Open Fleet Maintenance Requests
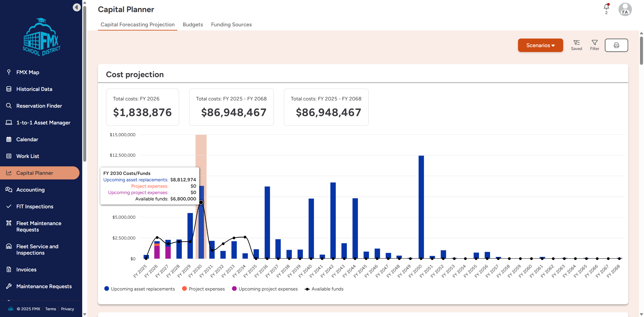The image size is (644, 317). 39,226
